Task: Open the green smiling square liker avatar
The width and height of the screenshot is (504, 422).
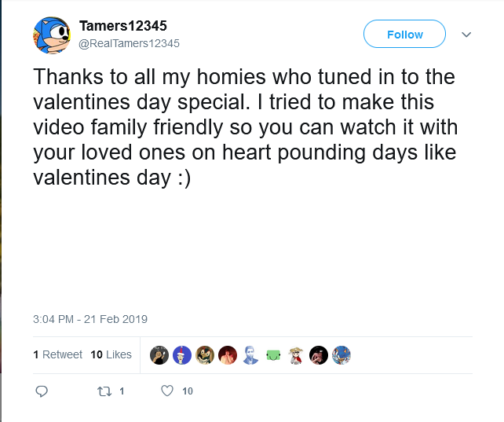Action: 273,355
